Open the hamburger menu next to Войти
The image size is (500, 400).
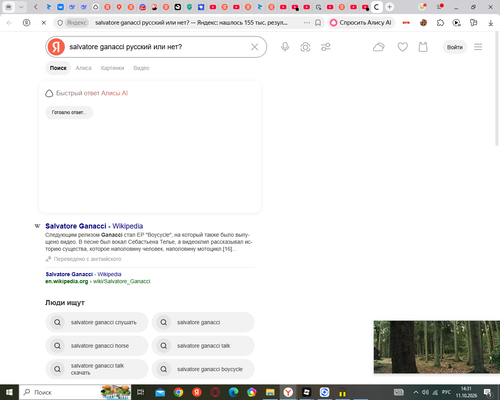coord(478,47)
